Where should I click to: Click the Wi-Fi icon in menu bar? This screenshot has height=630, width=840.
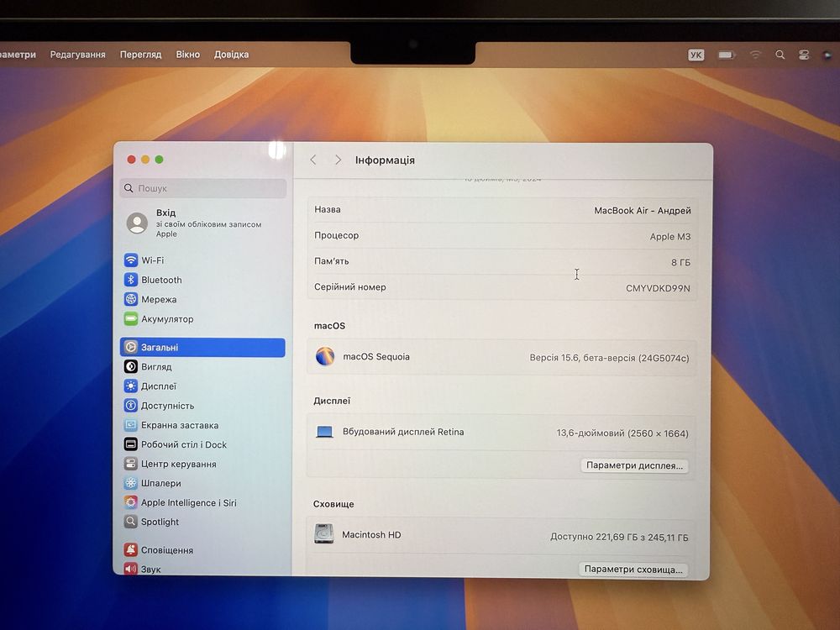[x=755, y=55]
